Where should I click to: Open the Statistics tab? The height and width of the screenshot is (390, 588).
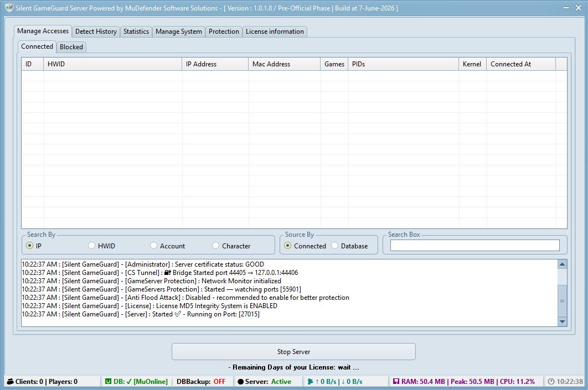click(x=136, y=32)
